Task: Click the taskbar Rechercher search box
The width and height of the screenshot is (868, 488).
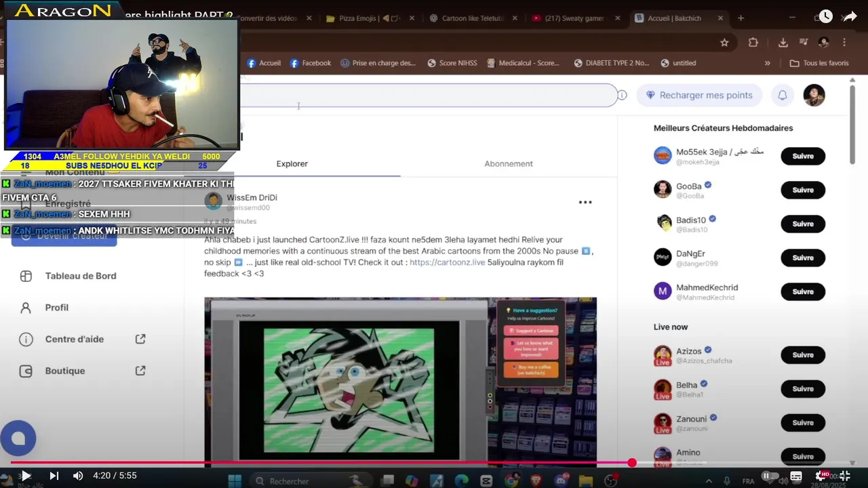Action: click(x=310, y=481)
